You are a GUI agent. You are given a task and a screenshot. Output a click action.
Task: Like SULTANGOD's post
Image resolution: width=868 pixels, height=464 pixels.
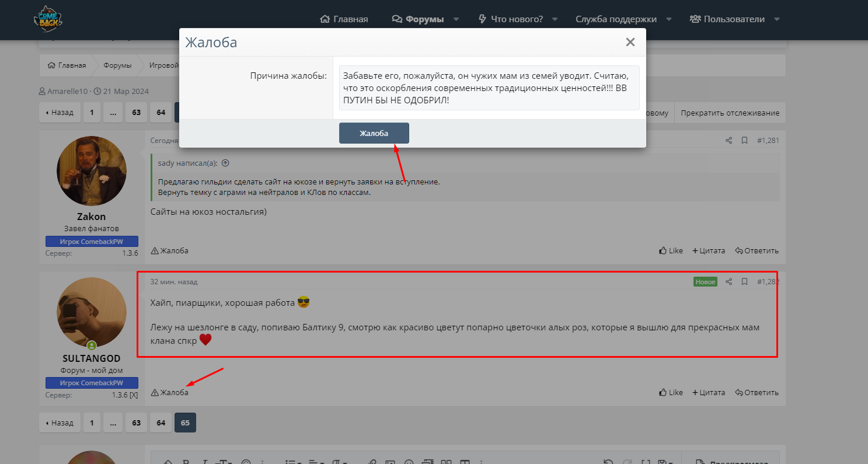coord(671,393)
